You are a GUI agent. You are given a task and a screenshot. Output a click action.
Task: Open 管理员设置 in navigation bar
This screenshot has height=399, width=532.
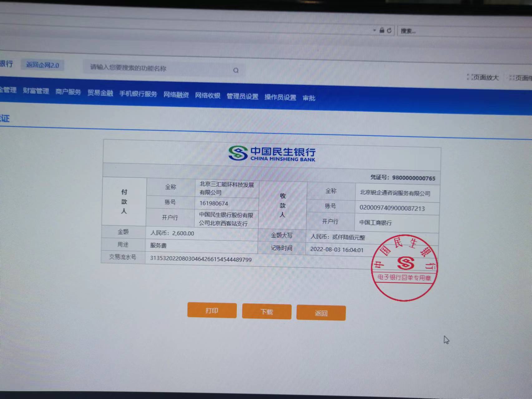242,96
